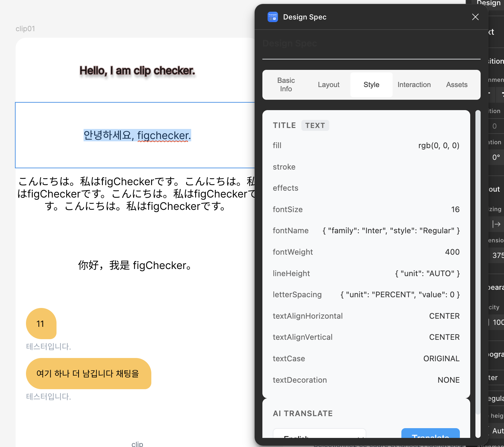Viewport: 504px width, 447px height.
Task: Click the fontSize value 16
Action: tap(455, 210)
